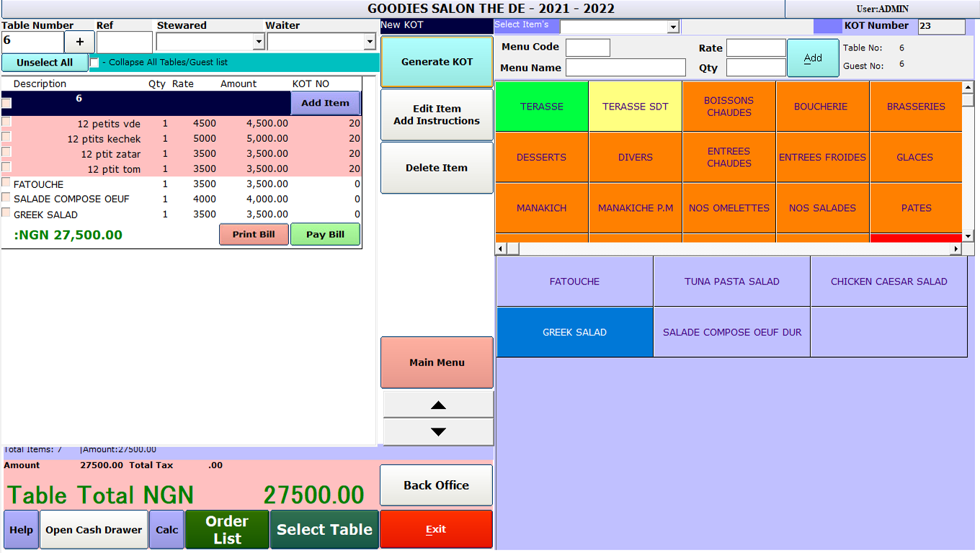Open the Stewared dropdown

point(259,42)
